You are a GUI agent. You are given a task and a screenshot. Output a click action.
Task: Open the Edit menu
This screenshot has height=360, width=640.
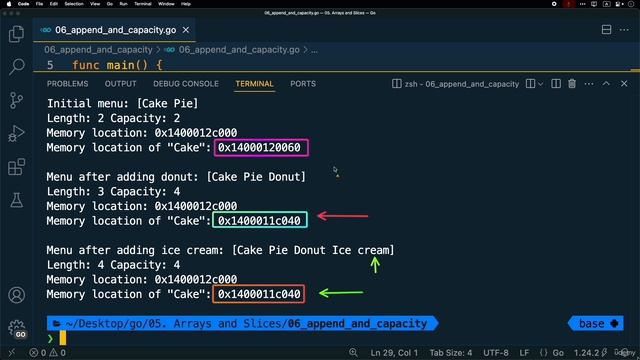pos(53,4)
